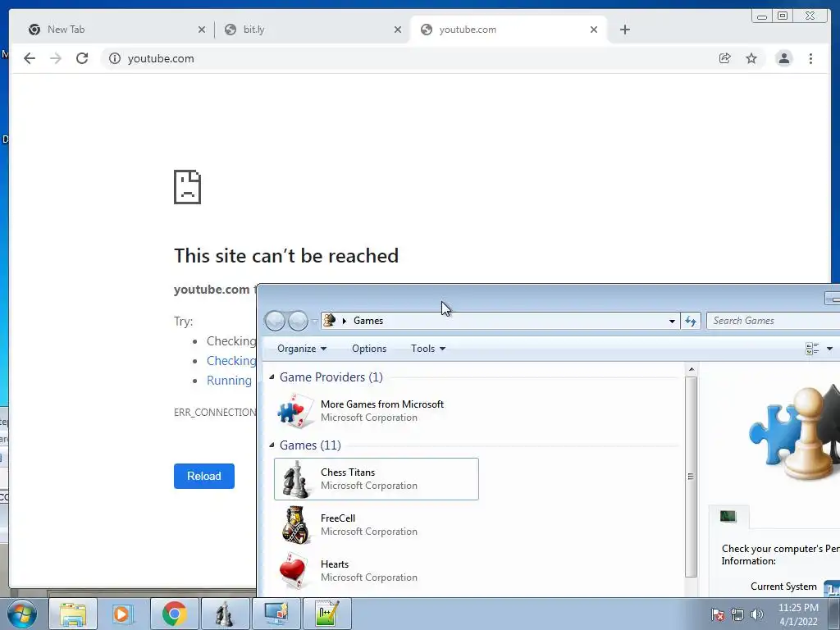This screenshot has width=840, height=630.
Task: Click the Games window back arrow
Action: [x=276, y=321]
